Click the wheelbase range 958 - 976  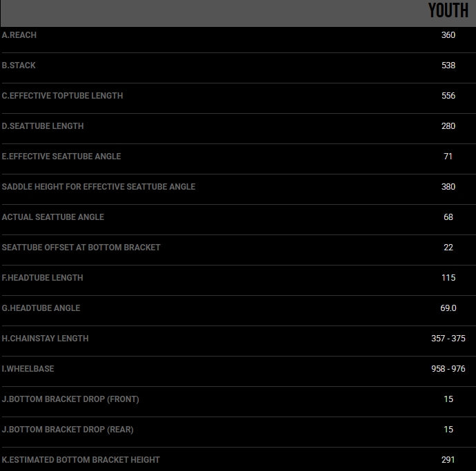pyautogui.click(x=448, y=369)
